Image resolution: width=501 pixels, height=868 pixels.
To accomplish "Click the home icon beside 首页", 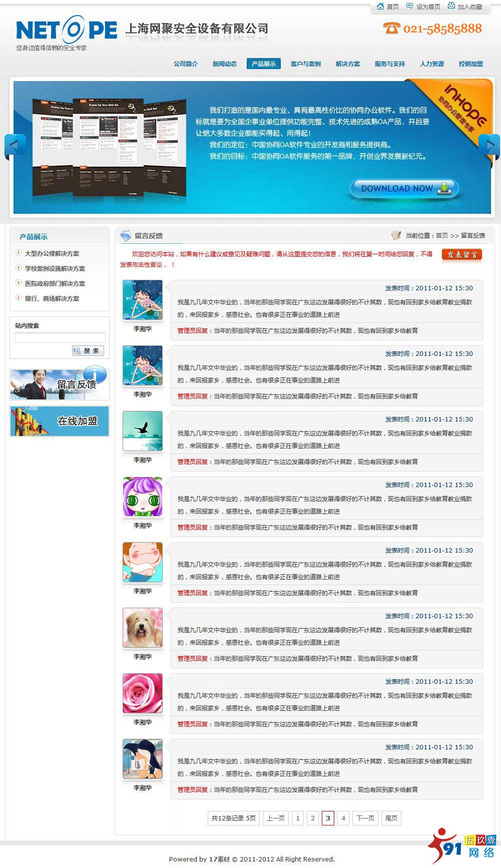I will (380, 7).
